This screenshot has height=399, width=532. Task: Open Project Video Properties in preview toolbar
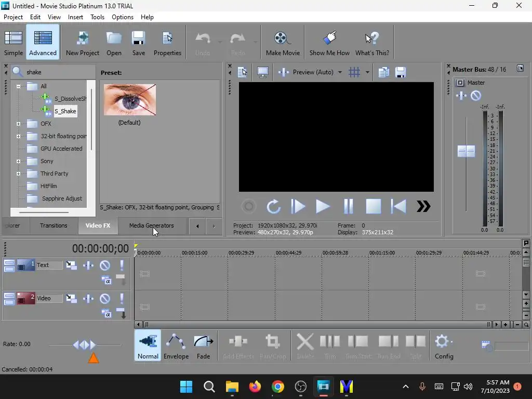242,72
